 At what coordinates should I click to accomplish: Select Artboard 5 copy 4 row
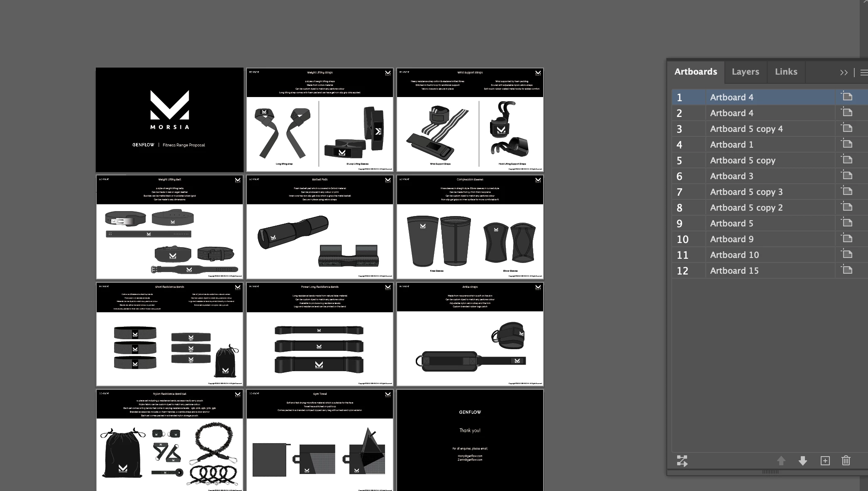pos(746,129)
